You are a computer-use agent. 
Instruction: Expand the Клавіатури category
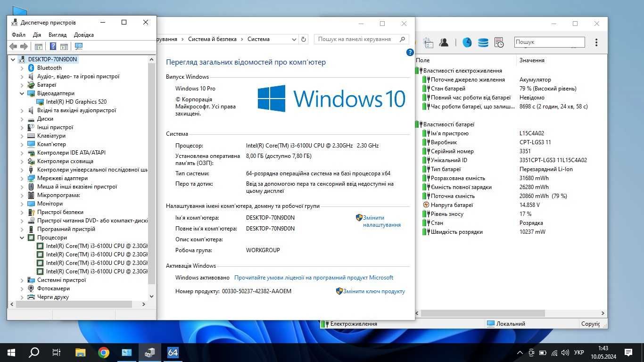point(22,136)
